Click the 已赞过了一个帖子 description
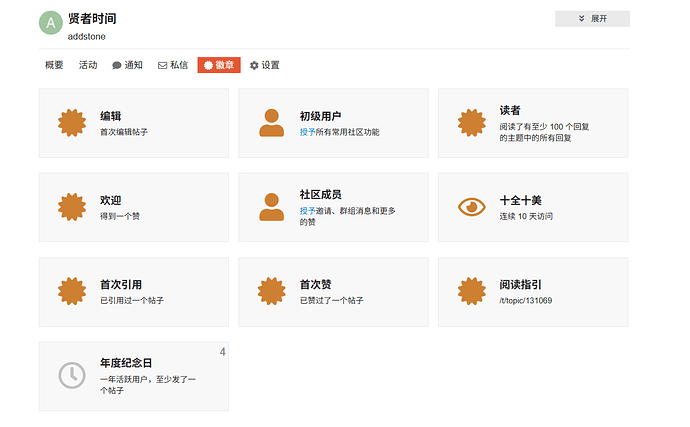 click(x=331, y=301)
